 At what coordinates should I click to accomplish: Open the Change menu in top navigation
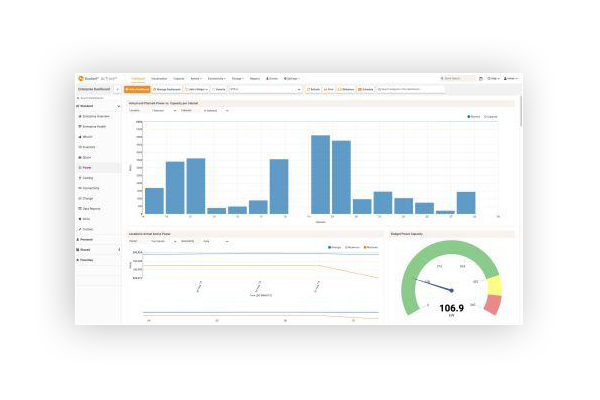pos(238,78)
